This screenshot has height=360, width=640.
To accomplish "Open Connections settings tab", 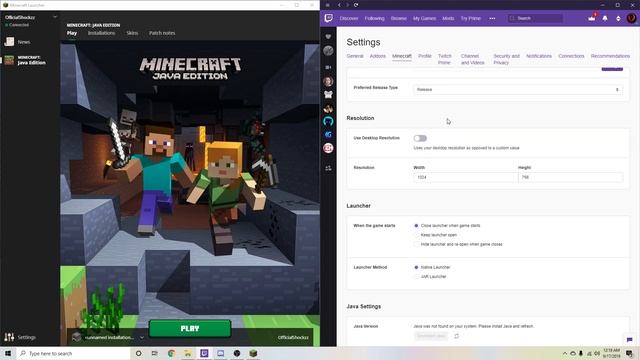I will (571, 56).
